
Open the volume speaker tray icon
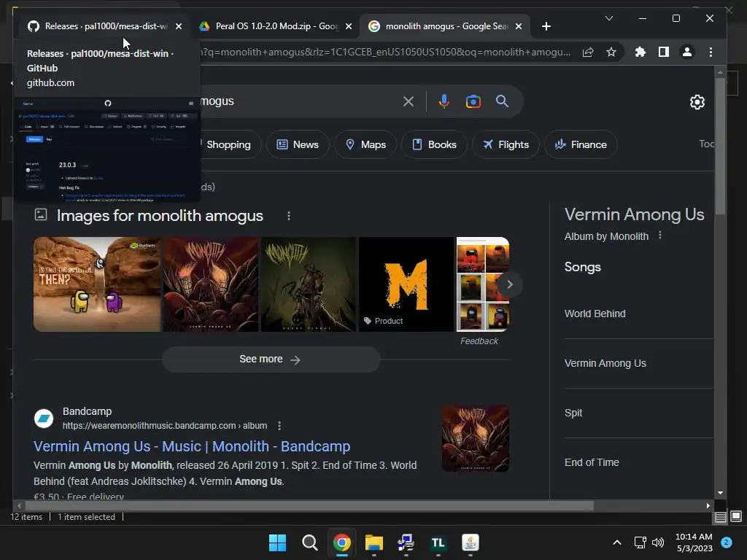(658, 542)
